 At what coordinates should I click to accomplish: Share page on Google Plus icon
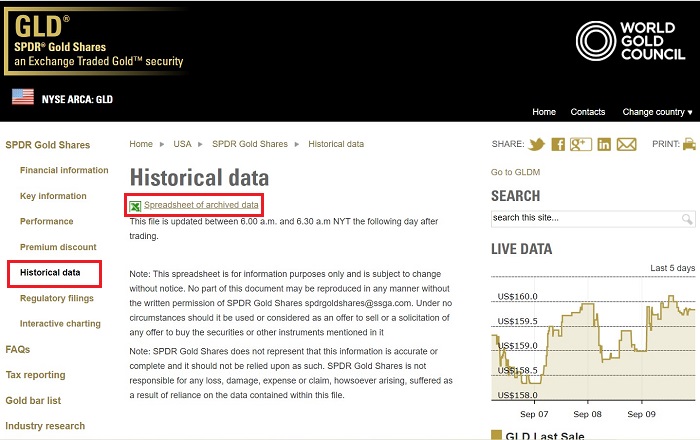581,144
